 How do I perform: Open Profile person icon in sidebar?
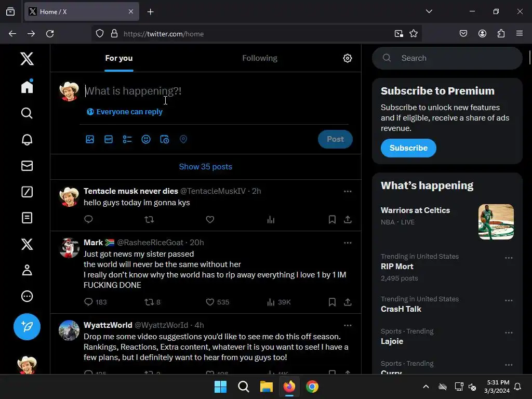tap(27, 270)
